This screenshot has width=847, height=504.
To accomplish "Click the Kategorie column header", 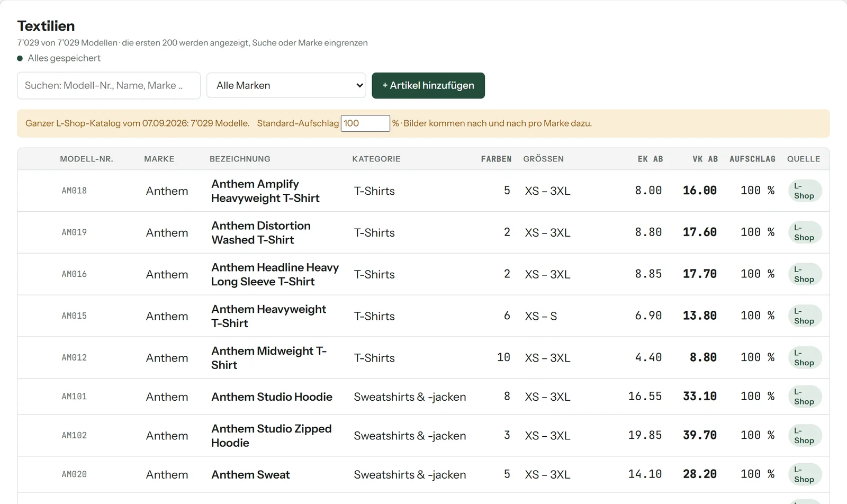I will click(x=376, y=159).
